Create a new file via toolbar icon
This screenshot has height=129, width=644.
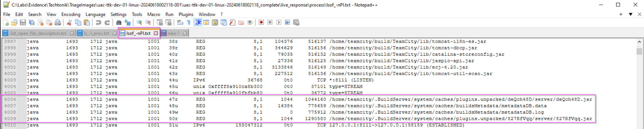coord(6,23)
